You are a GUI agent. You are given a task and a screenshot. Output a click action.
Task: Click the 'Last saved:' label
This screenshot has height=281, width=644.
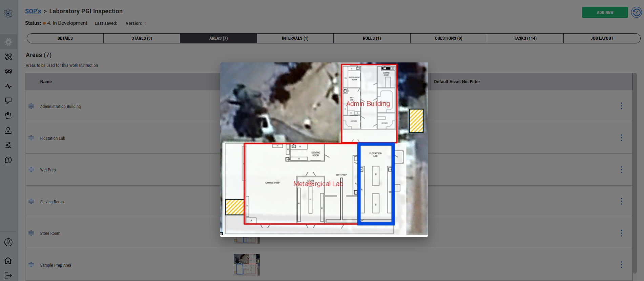tap(106, 23)
